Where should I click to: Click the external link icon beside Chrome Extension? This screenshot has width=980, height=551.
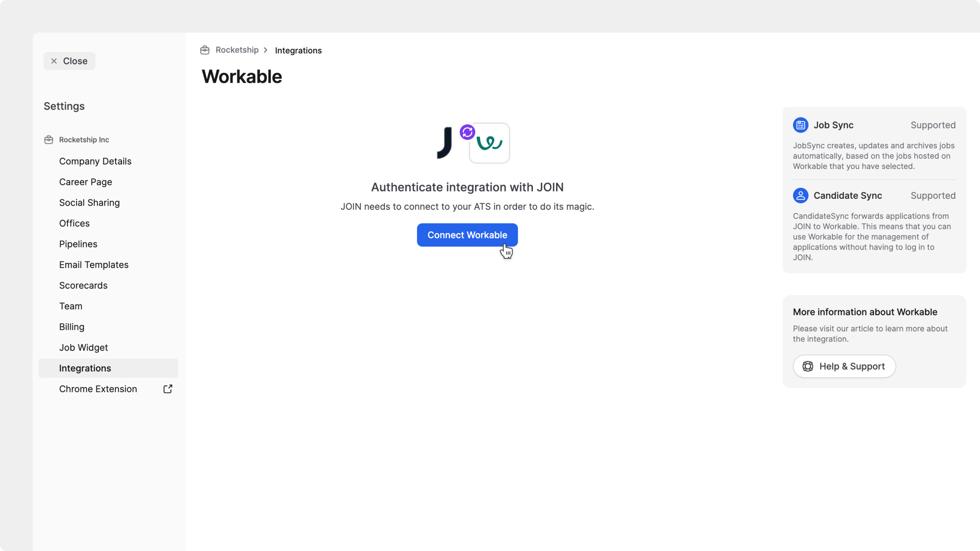168,389
